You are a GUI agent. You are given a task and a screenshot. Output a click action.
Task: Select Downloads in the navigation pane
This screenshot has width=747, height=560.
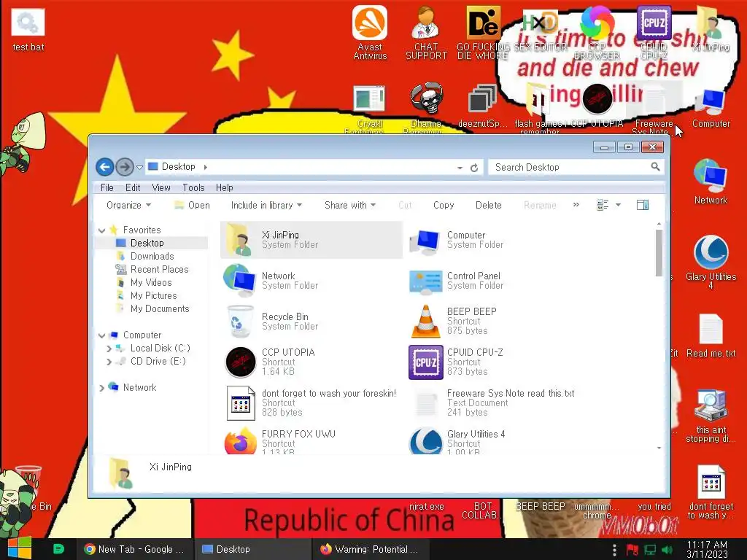click(152, 256)
